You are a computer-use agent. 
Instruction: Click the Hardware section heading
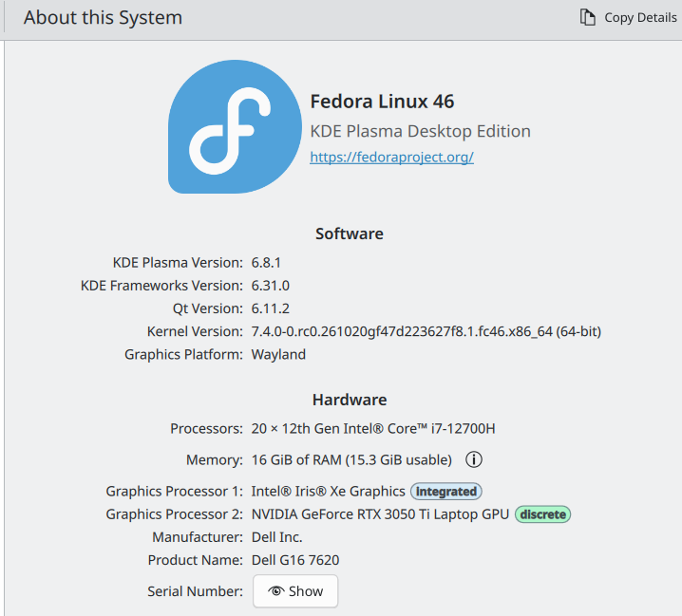pyautogui.click(x=350, y=400)
